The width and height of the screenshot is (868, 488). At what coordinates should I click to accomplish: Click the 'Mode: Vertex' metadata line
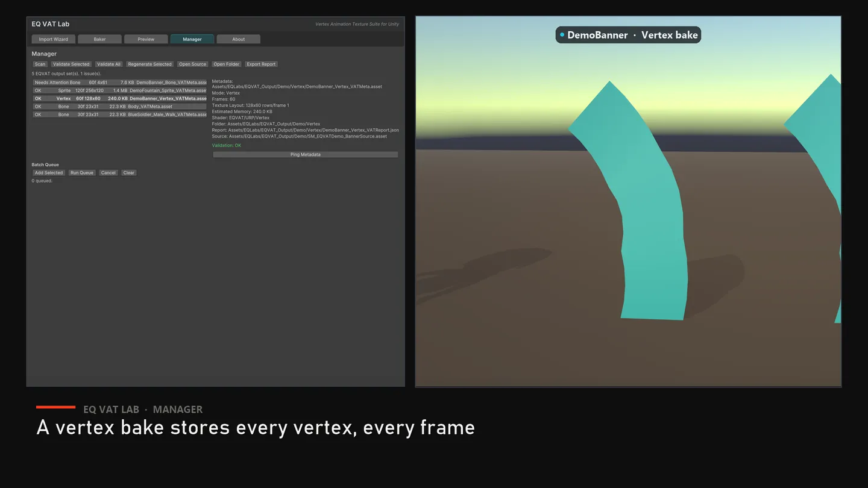(x=226, y=93)
